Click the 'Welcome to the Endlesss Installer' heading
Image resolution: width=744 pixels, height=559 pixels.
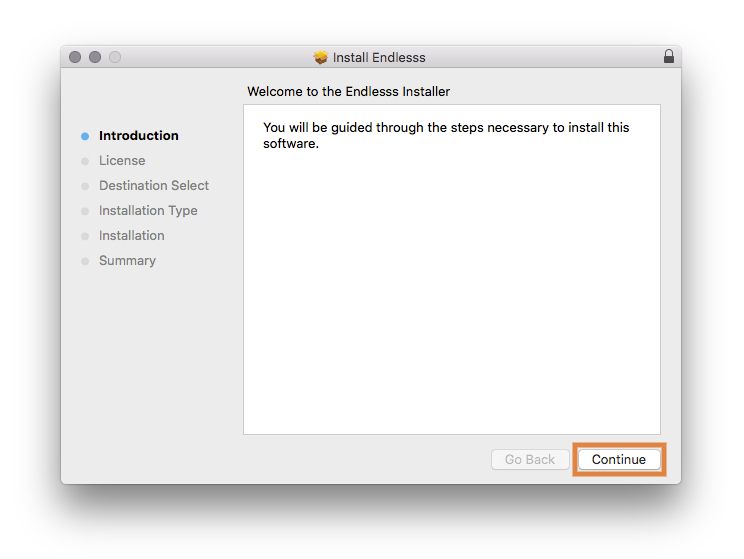coord(348,91)
